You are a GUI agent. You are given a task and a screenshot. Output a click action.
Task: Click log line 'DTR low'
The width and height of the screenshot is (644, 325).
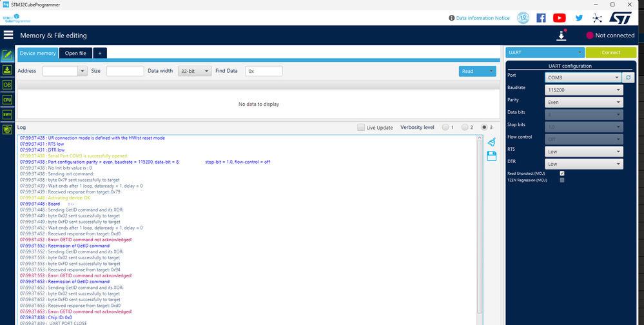(x=43, y=150)
